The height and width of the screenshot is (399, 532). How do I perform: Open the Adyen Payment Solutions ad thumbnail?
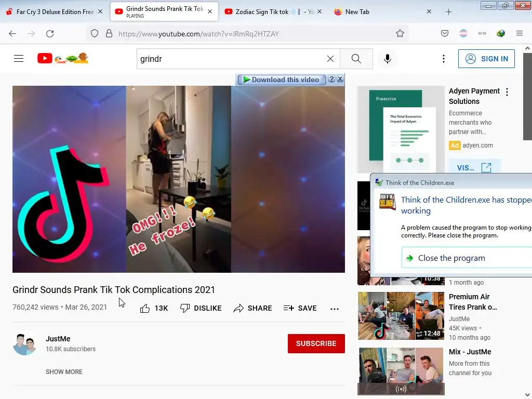(x=401, y=129)
